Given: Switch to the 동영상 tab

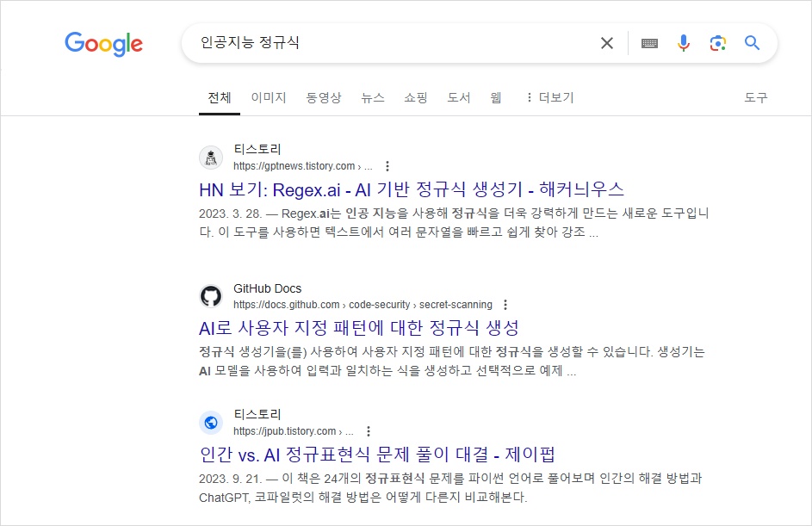Looking at the screenshot, I should (x=324, y=97).
